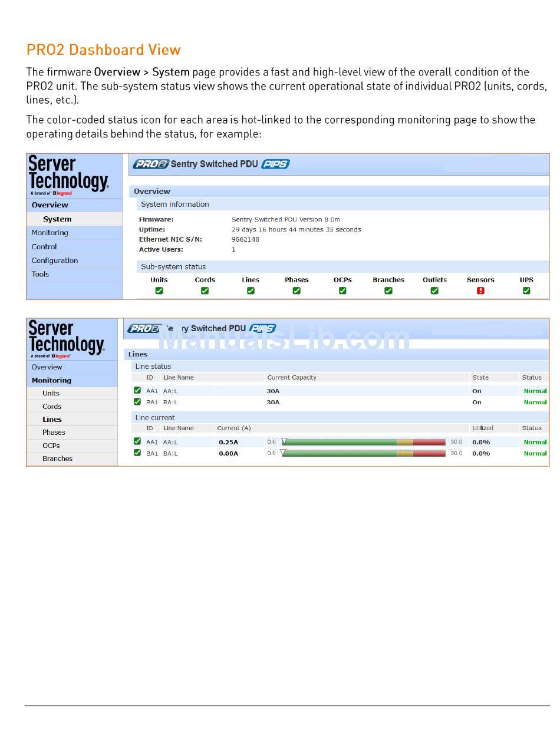
Task: Click the PRO2 logo in Lines screenshot
Action: (x=144, y=328)
